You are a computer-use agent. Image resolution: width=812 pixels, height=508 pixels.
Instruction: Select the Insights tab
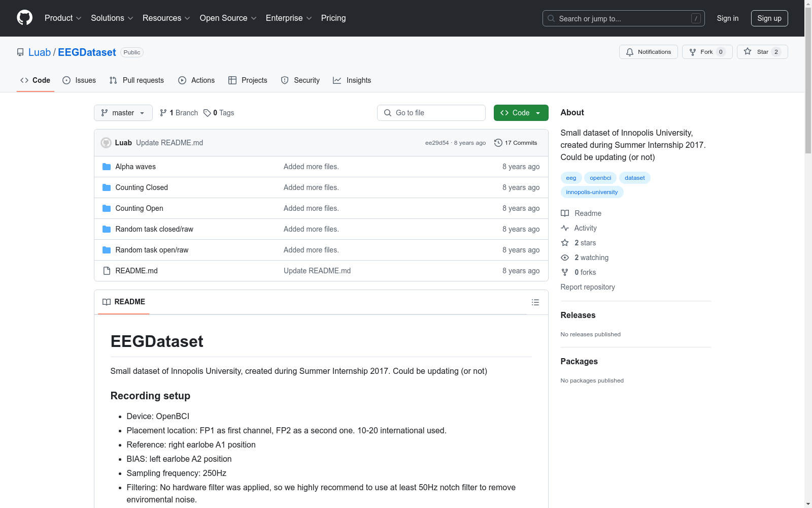tap(352, 80)
